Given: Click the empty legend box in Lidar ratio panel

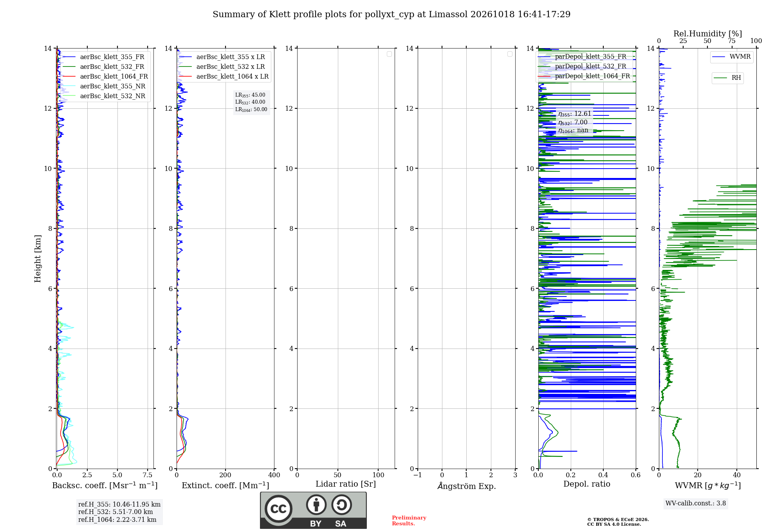Looking at the screenshot, I should click(x=389, y=54).
